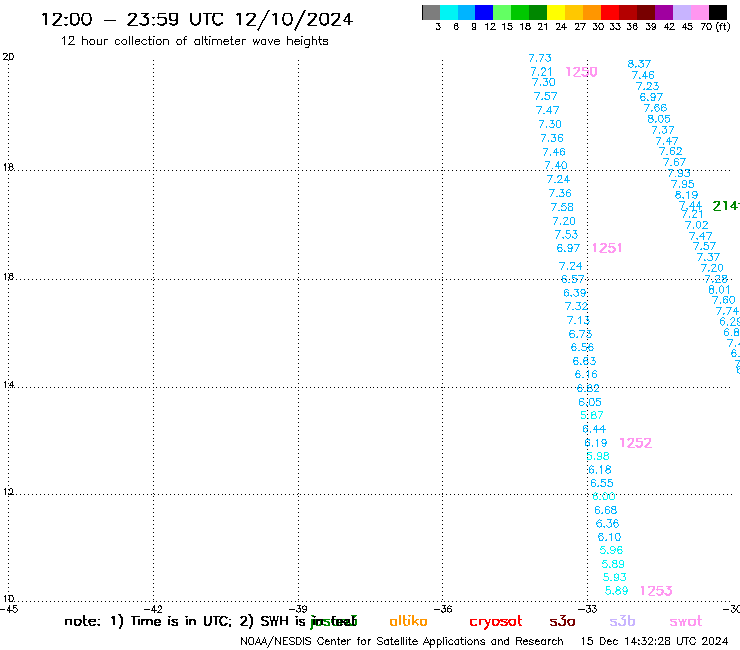Click the gray 3 ft legend swatch

pos(431,12)
